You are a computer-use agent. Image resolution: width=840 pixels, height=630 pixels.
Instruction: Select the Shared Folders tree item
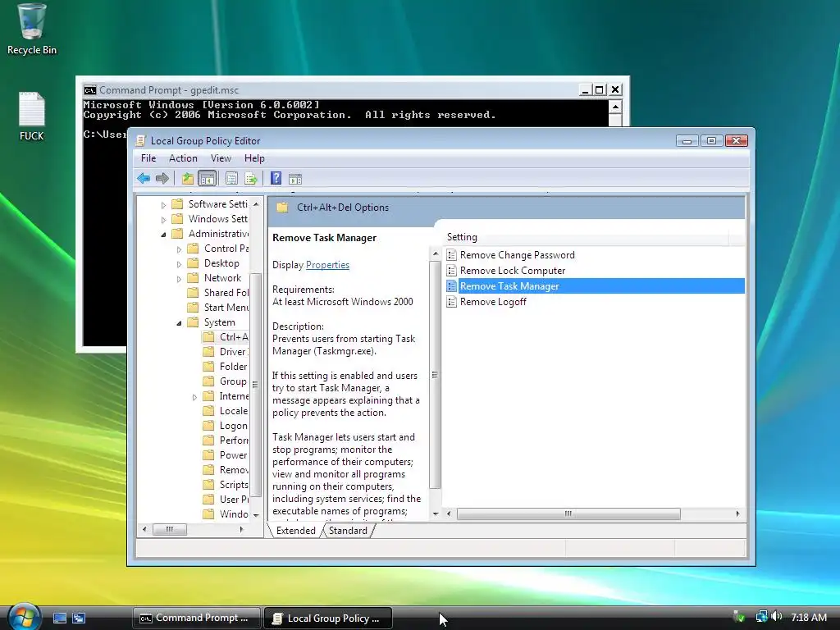(226, 293)
